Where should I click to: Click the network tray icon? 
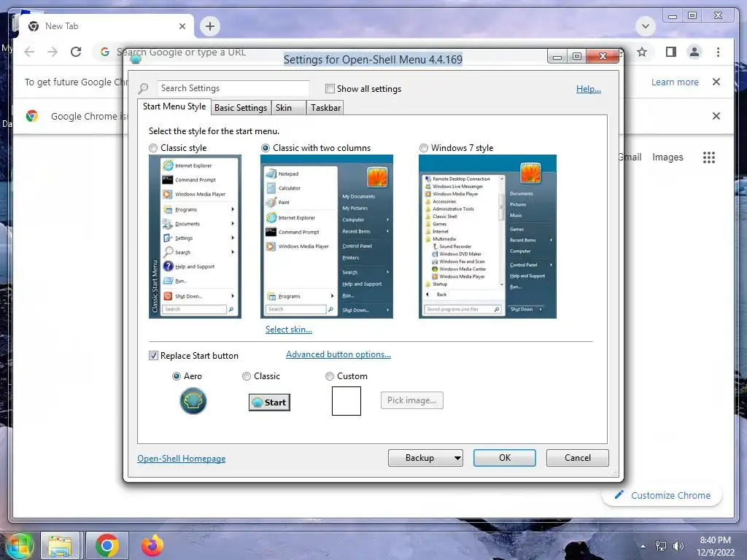(661, 546)
